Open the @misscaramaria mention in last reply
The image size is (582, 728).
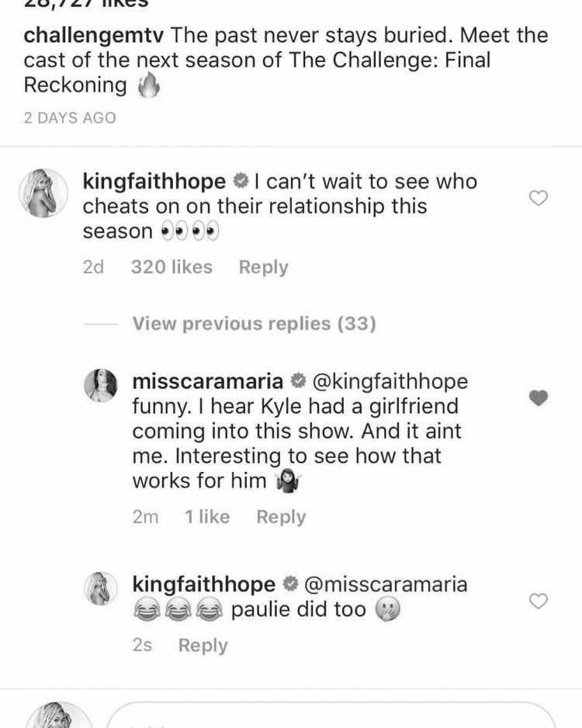(x=385, y=584)
